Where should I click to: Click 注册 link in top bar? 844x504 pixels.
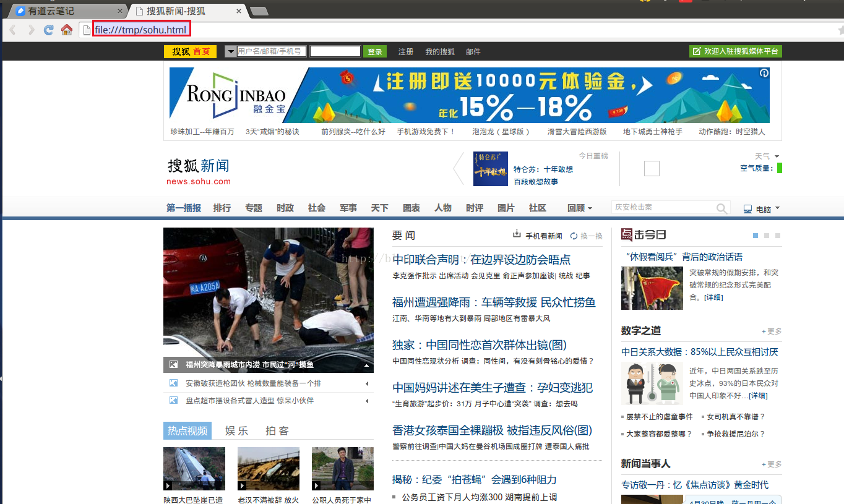[406, 52]
